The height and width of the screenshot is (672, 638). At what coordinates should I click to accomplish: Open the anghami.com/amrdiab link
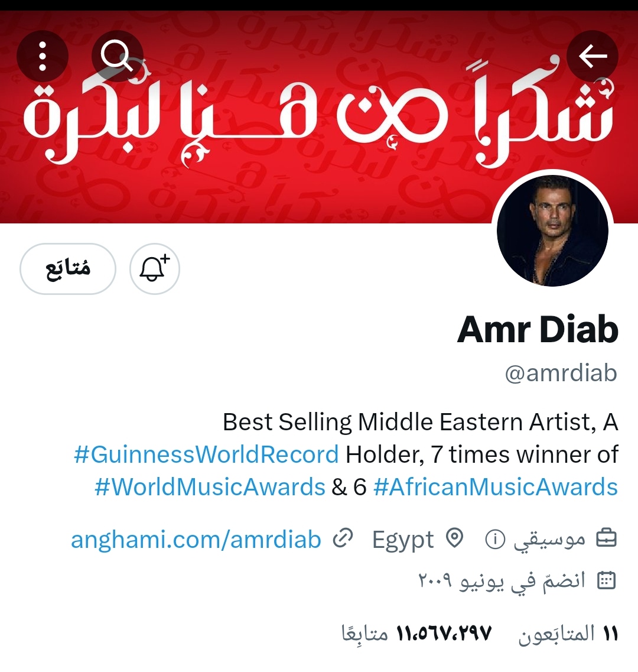point(196,539)
